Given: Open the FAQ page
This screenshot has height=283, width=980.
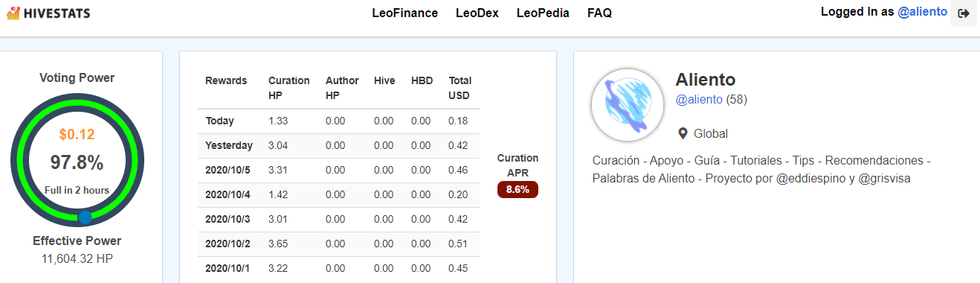Looking at the screenshot, I should coord(599,13).
